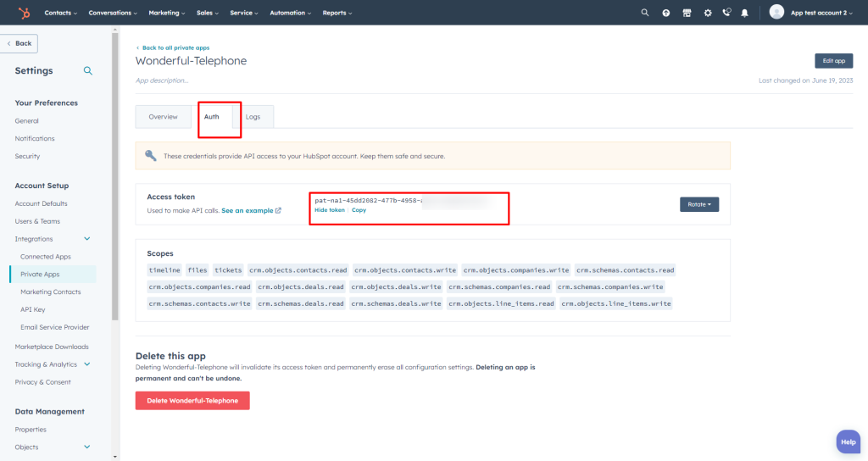Viewport: 868px width, 461px height.
Task: Click the sidebar vertical scrollbar
Action: 115,176
